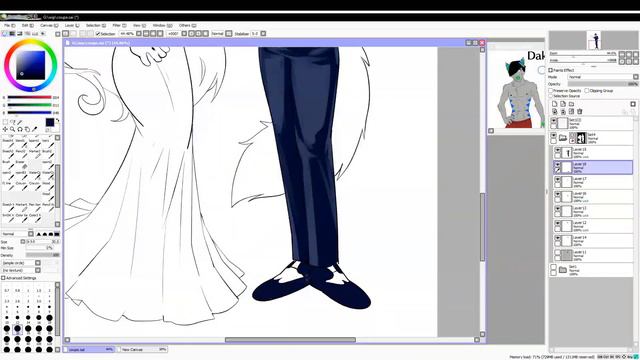640x360 pixels.
Task: Enable the Advanced Settings checkbox
Action: pyautogui.click(x=3, y=278)
